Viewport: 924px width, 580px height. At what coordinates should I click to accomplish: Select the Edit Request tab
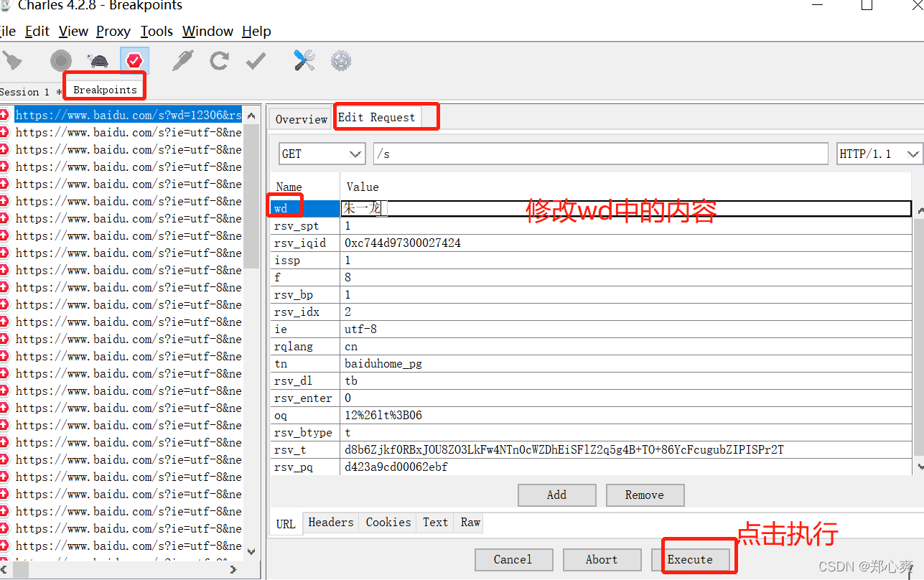pos(377,117)
